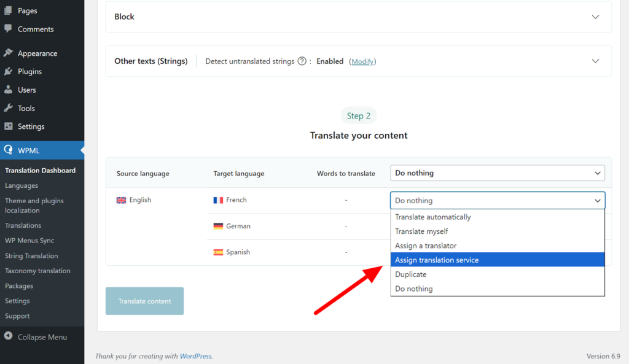The width and height of the screenshot is (629, 364).
Task: Open the Translations submenu item
Action: click(23, 225)
